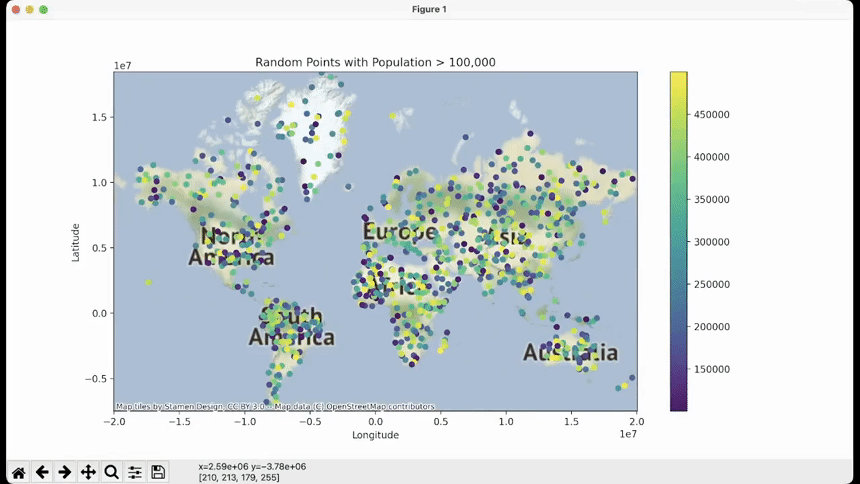The height and width of the screenshot is (484, 860).
Task: Click the yellow minimize window button
Action: pos(30,9)
